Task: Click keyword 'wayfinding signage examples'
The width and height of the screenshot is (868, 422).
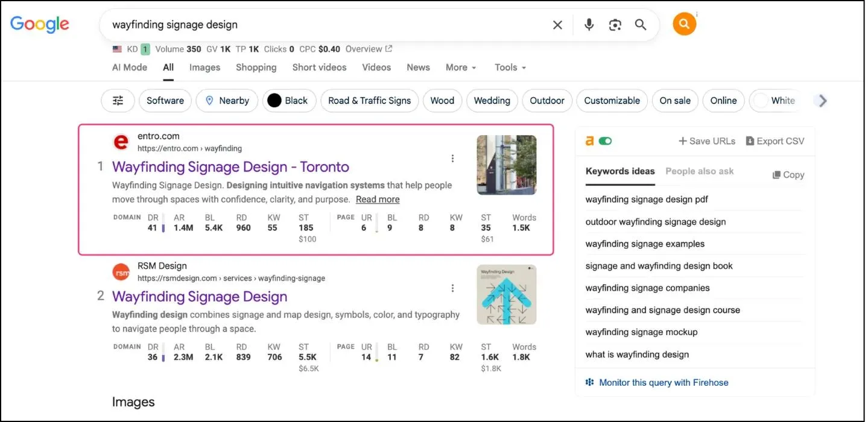Action: click(x=645, y=244)
